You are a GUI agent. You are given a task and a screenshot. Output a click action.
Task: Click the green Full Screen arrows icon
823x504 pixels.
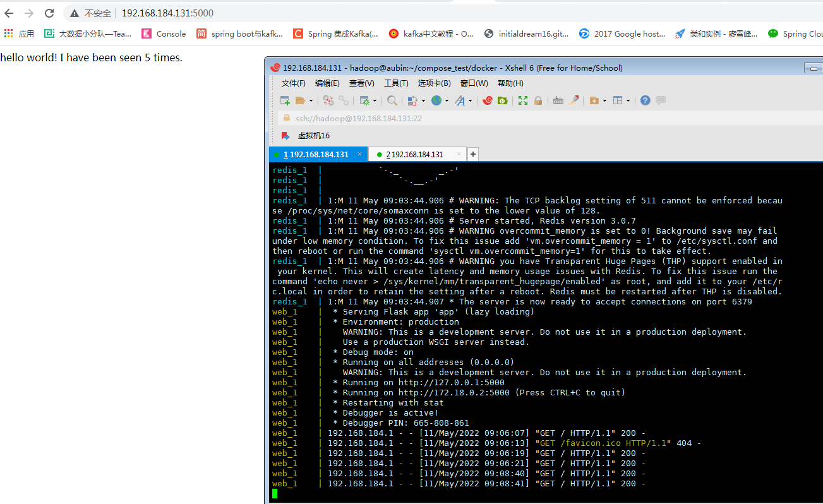point(523,100)
